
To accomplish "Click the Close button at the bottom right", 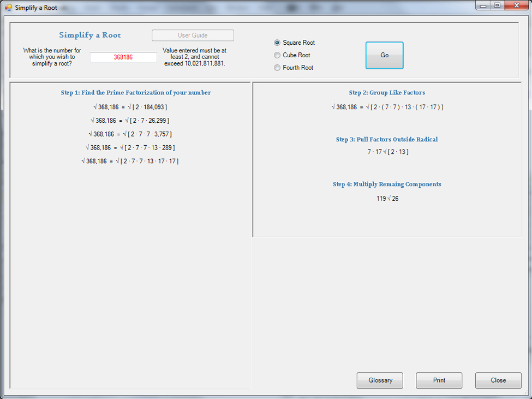I will (x=498, y=380).
